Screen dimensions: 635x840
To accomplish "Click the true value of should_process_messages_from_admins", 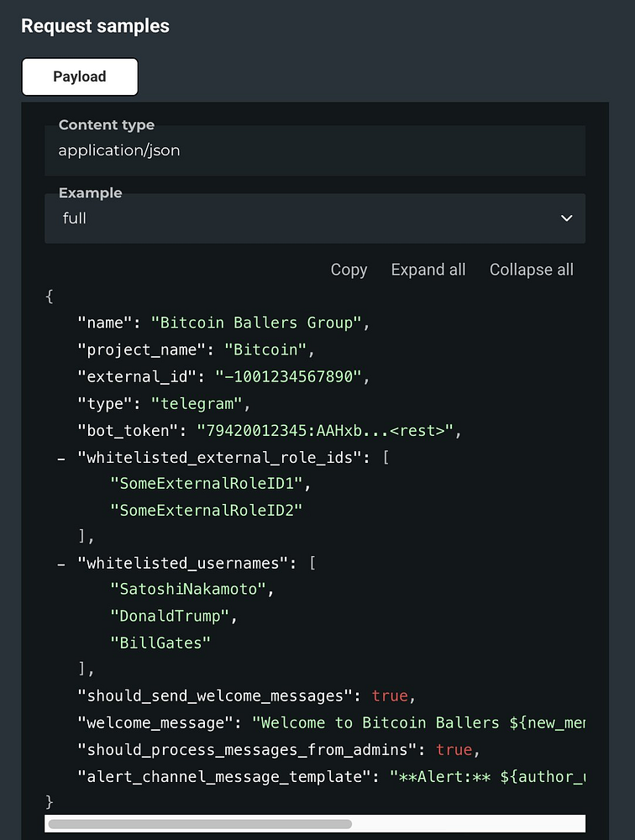I will click(454, 750).
